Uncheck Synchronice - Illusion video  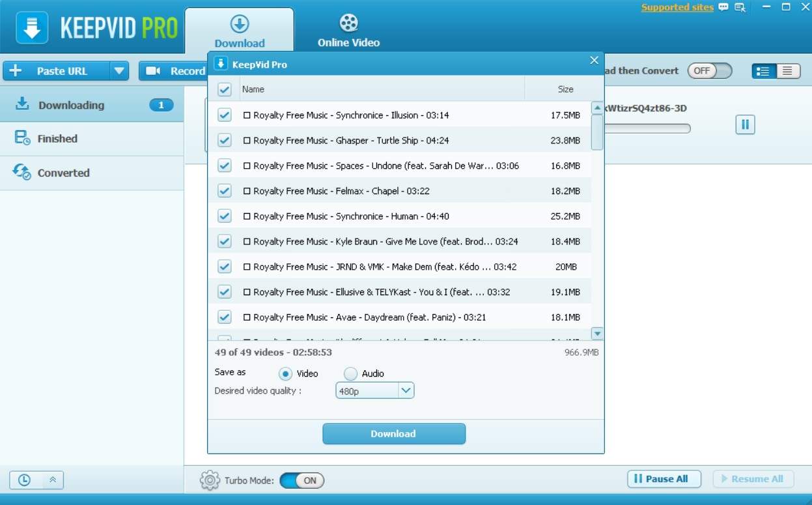pyautogui.click(x=224, y=115)
